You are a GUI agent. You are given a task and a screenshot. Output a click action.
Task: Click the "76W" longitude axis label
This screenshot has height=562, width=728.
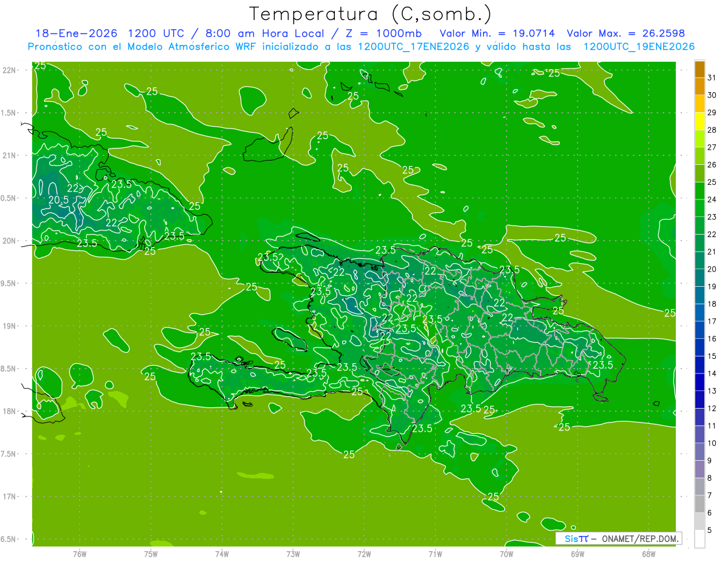point(79,554)
